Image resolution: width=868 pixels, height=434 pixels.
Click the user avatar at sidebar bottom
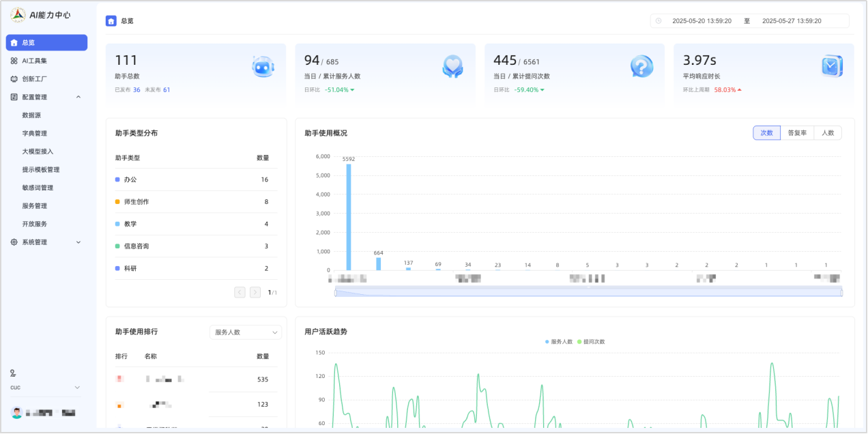(x=16, y=413)
